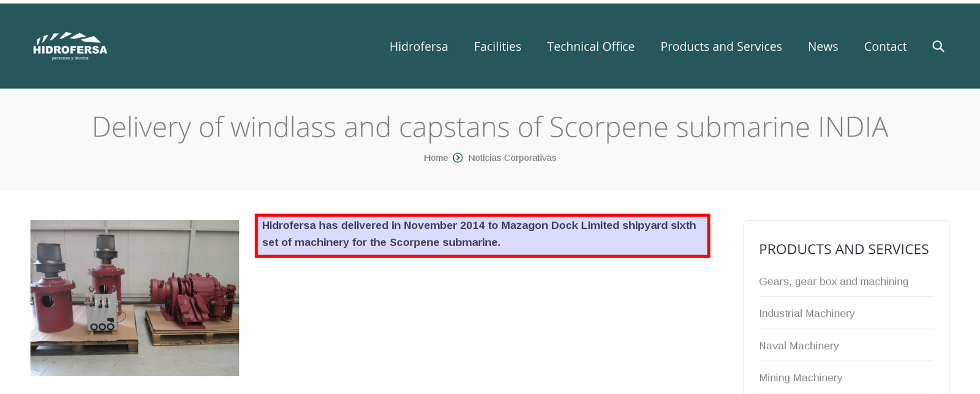Image resolution: width=980 pixels, height=394 pixels.
Task: Click Noticias Corporativas breadcrumb link
Action: pos(512,158)
